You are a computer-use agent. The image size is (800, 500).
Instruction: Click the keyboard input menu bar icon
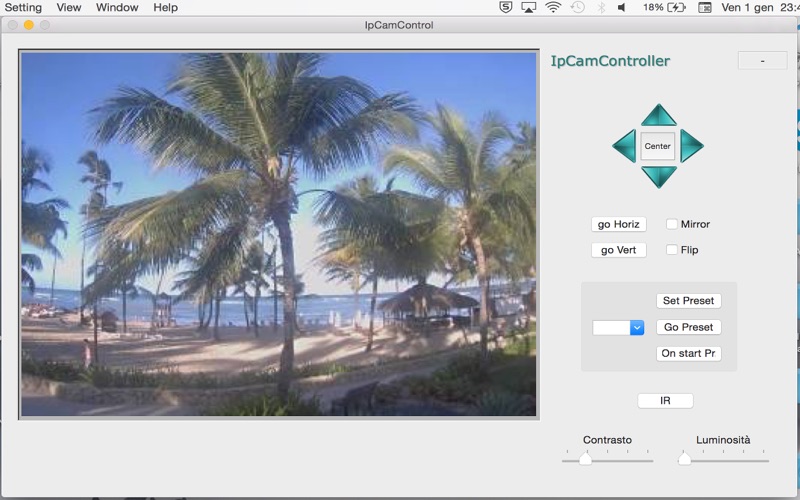[705, 7]
